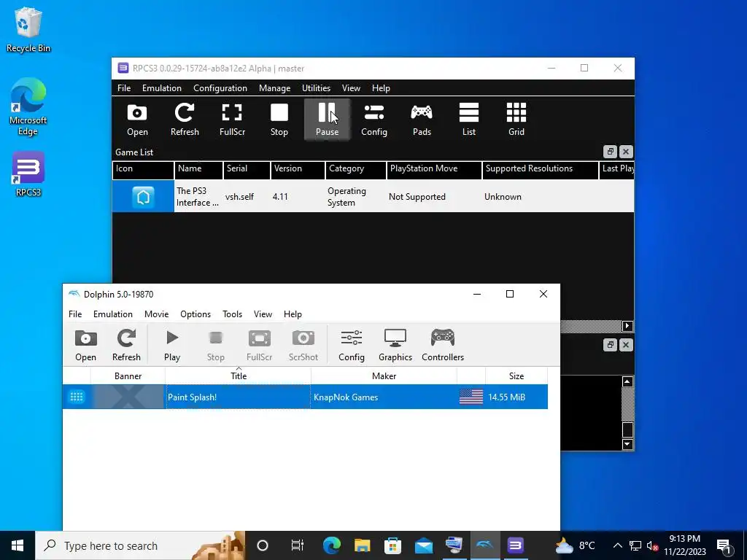Click RPCS3 horizontal scrollbar right arrow
Image resolution: width=747 pixels, height=560 pixels.
click(x=627, y=326)
